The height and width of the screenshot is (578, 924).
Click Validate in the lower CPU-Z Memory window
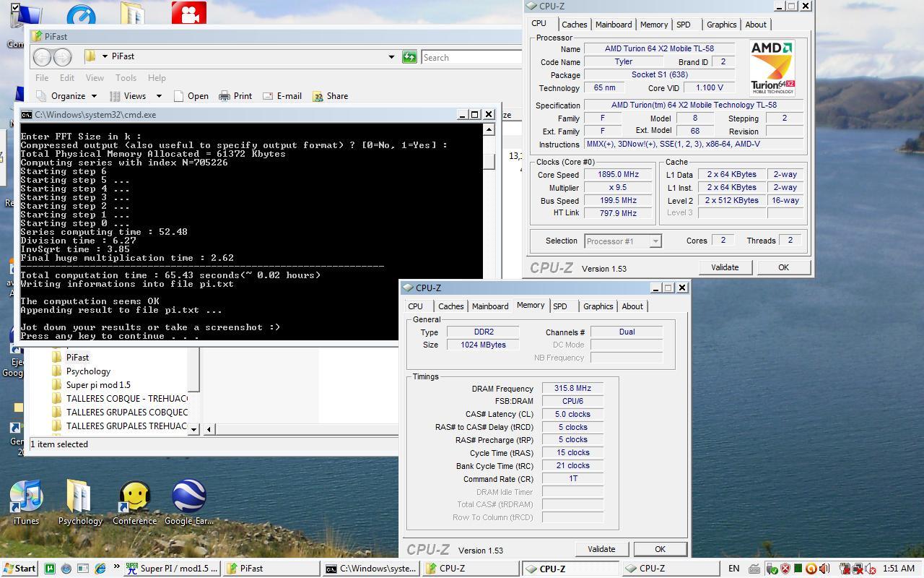[601, 549]
